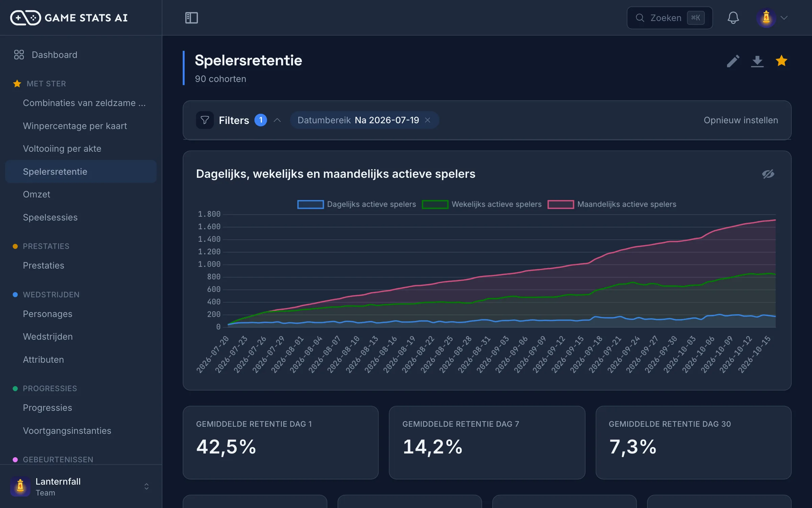
Task: Select the Progressies item
Action: point(81,408)
